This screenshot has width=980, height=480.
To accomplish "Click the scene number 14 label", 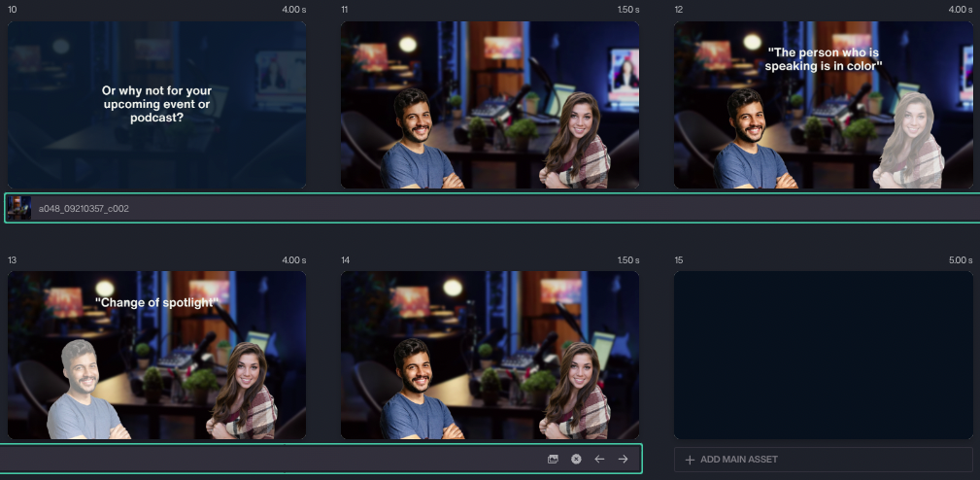I will point(346,260).
